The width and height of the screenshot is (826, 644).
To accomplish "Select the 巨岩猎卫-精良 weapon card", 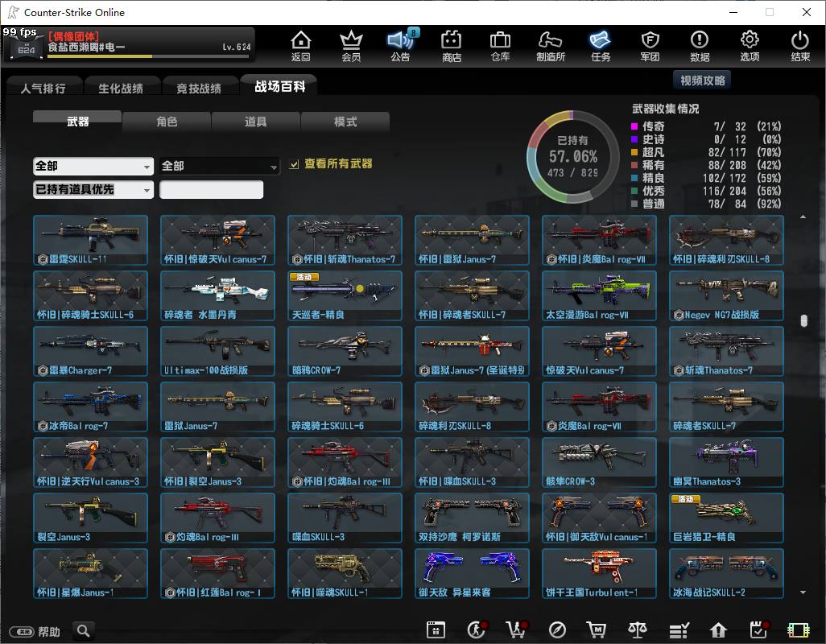I will [726, 518].
